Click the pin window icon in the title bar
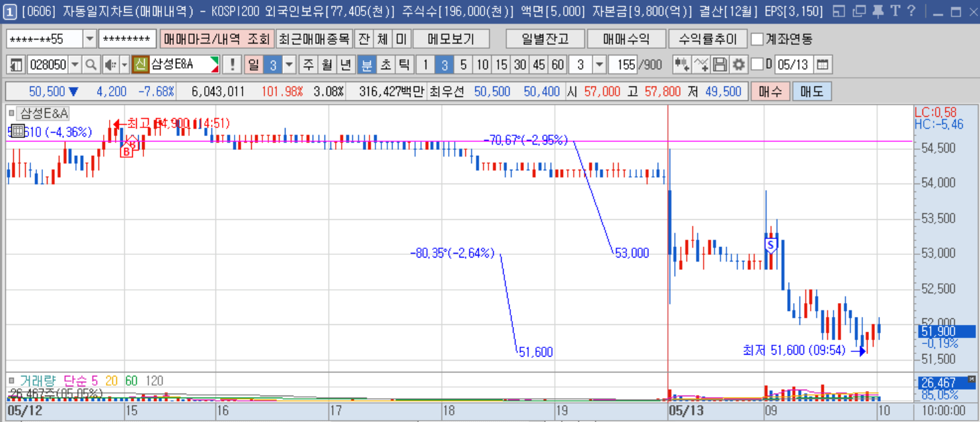The height and width of the screenshot is (422, 980). coord(877,11)
